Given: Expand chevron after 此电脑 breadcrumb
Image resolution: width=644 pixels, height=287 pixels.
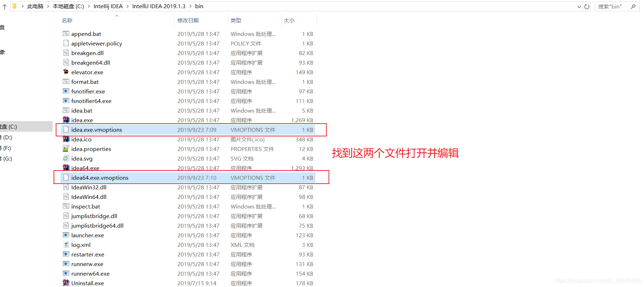Looking at the screenshot, I should [x=48, y=6].
